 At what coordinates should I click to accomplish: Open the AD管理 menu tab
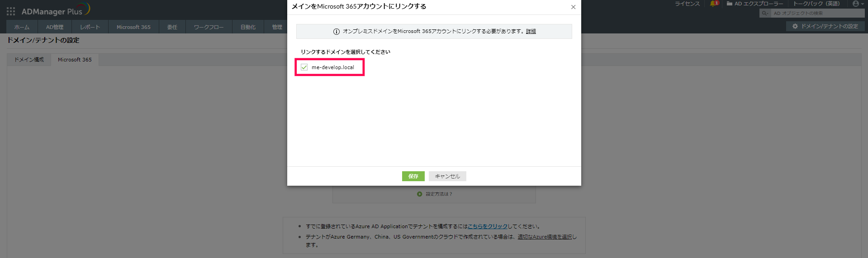click(55, 27)
